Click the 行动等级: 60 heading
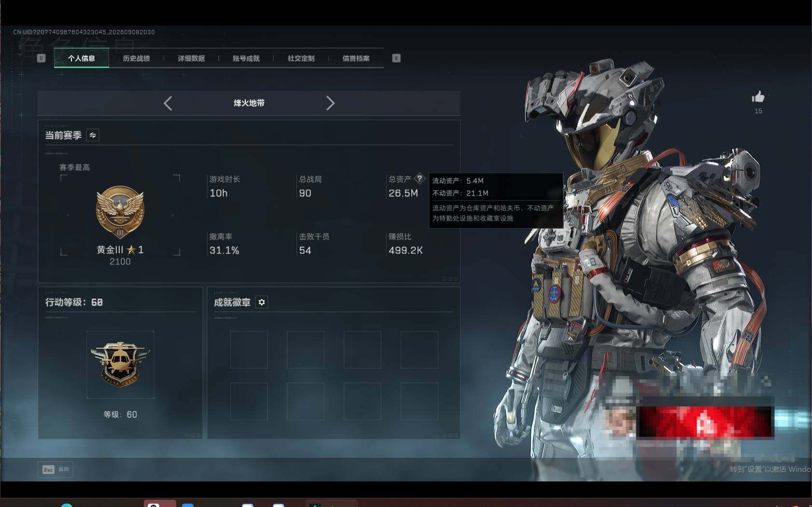The image size is (812, 507). click(x=74, y=302)
